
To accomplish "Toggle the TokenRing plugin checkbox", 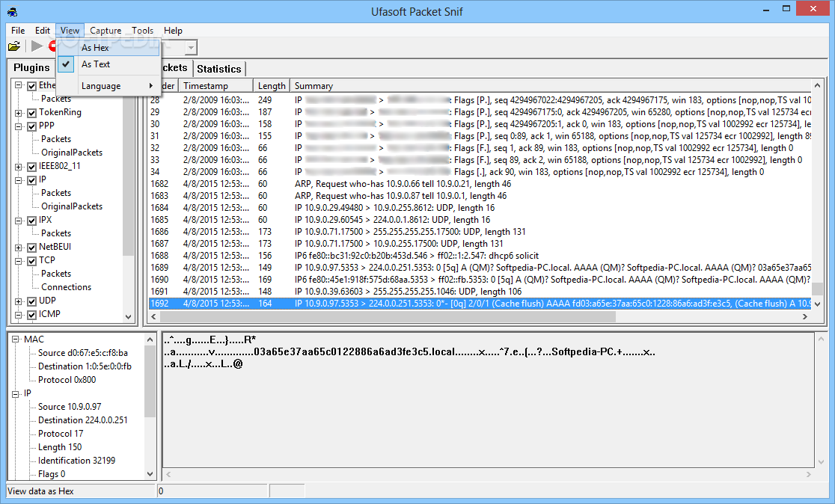I will 32,113.
